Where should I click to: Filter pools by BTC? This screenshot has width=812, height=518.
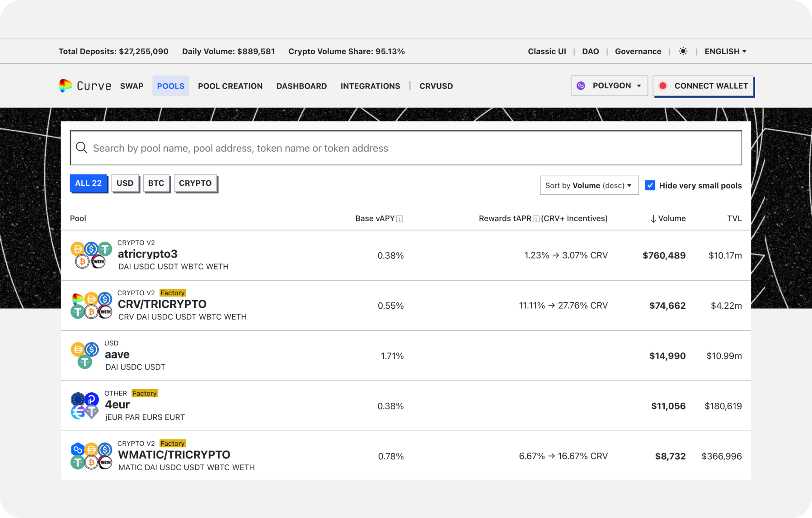click(156, 183)
